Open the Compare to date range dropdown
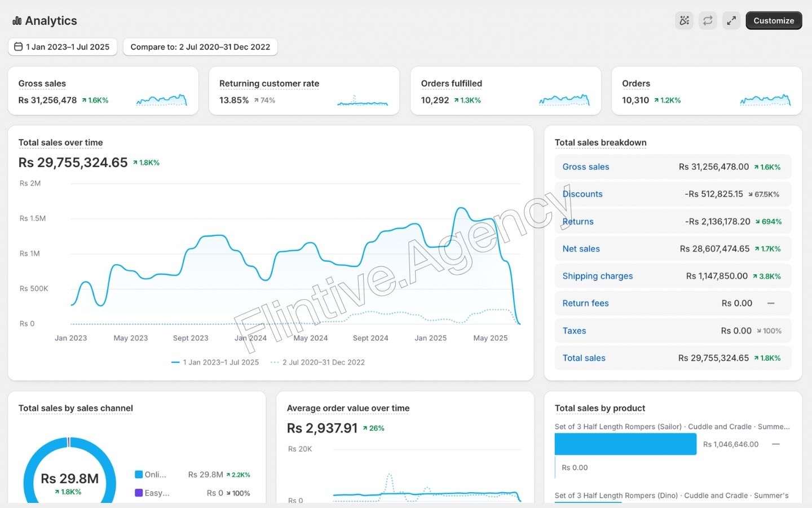This screenshot has width=812, height=508. pyautogui.click(x=200, y=47)
